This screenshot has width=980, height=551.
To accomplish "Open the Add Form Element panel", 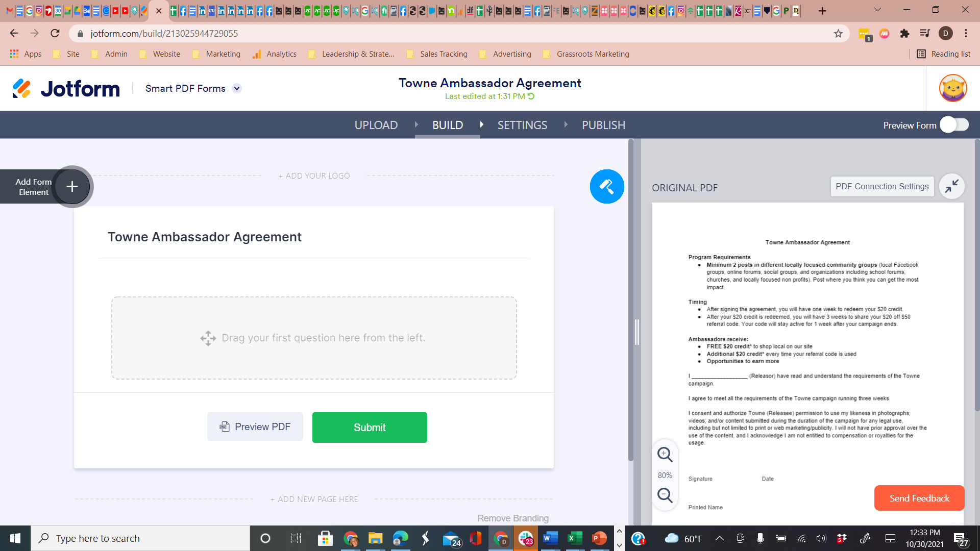I will (x=72, y=187).
